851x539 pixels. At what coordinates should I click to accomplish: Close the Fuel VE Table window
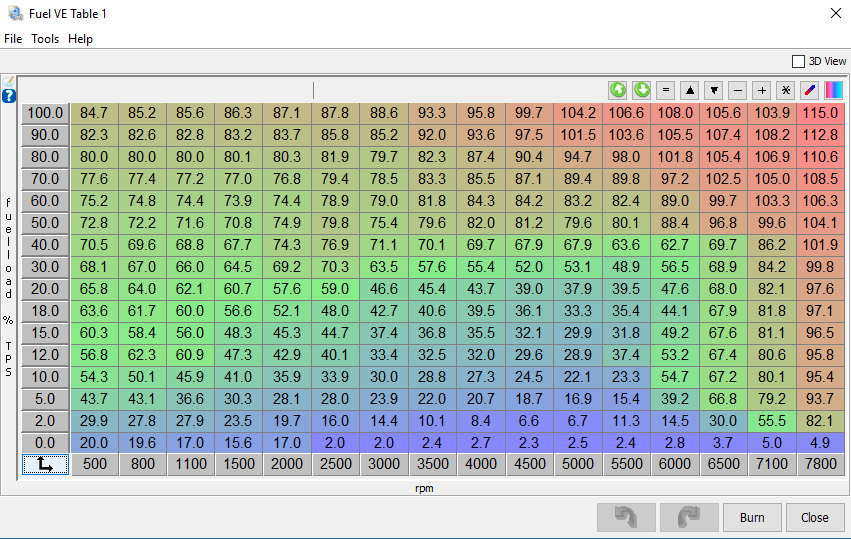(x=836, y=14)
